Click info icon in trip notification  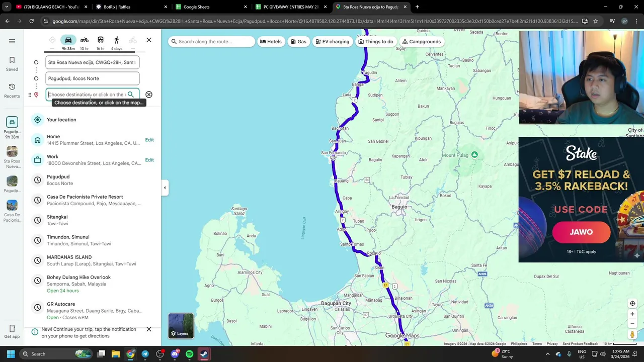(35, 332)
